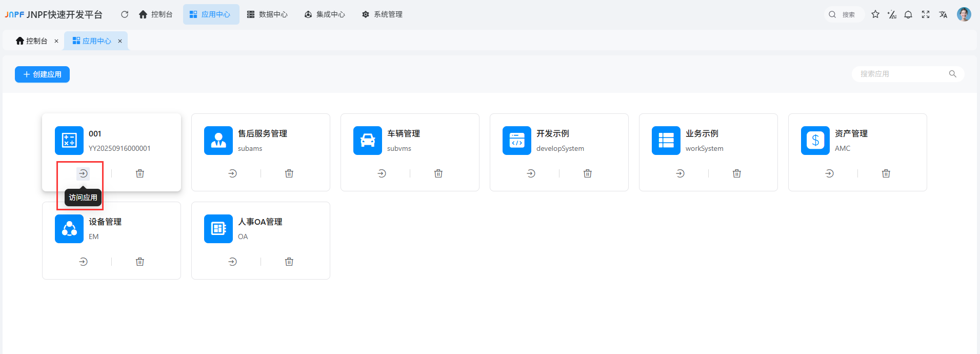Click the 设备管理 app icon thumbnail
Viewport: 980px width, 354px height.
click(x=69, y=229)
